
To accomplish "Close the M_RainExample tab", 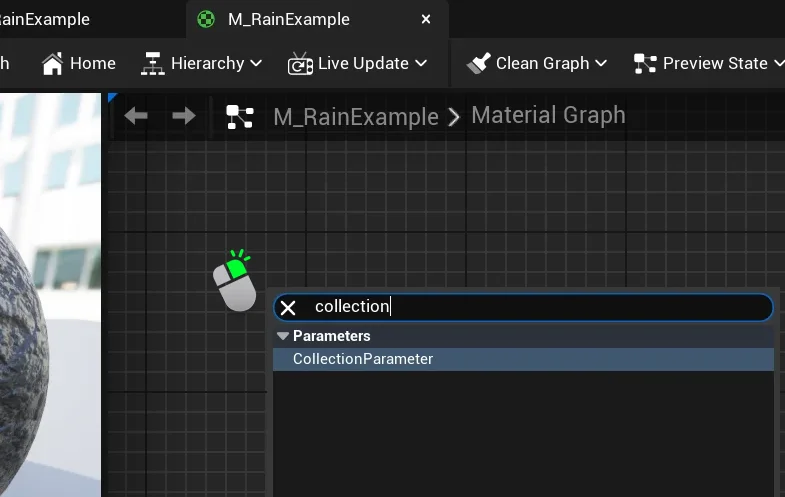I will click(x=426, y=19).
